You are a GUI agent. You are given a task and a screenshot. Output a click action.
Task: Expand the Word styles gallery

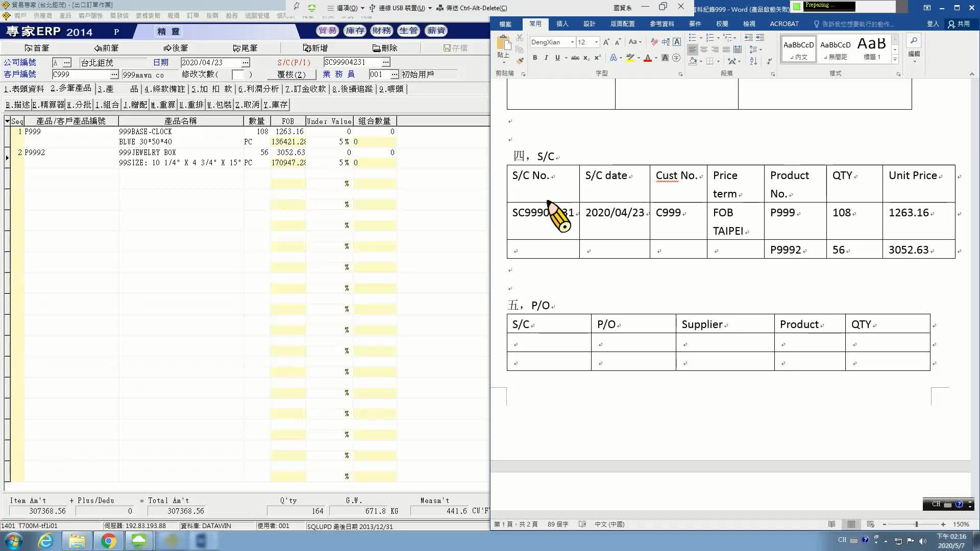pyautogui.click(x=895, y=60)
